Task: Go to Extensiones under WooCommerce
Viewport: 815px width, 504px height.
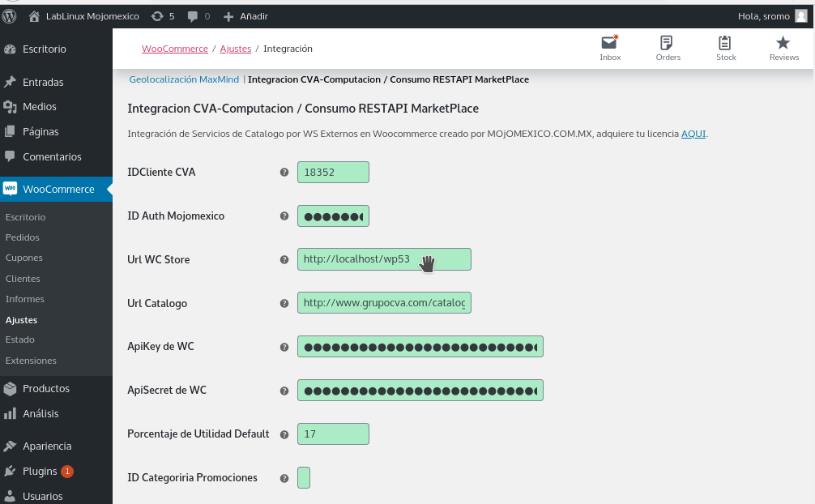Action: [x=31, y=361]
